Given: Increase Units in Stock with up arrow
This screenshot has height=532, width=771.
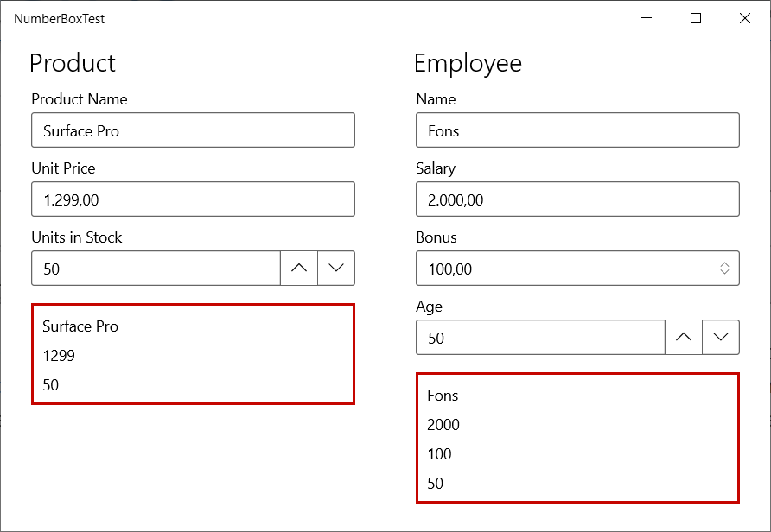Looking at the screenshot, I should click(299, 269).
